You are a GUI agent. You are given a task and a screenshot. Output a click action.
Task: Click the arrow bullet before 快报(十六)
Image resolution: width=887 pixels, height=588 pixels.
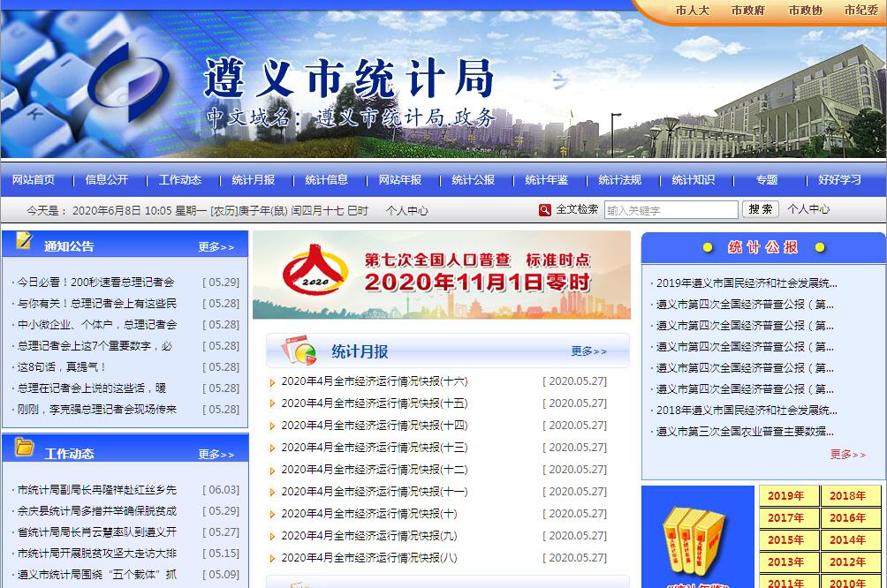pyautogui.click(x=273, y=382)
